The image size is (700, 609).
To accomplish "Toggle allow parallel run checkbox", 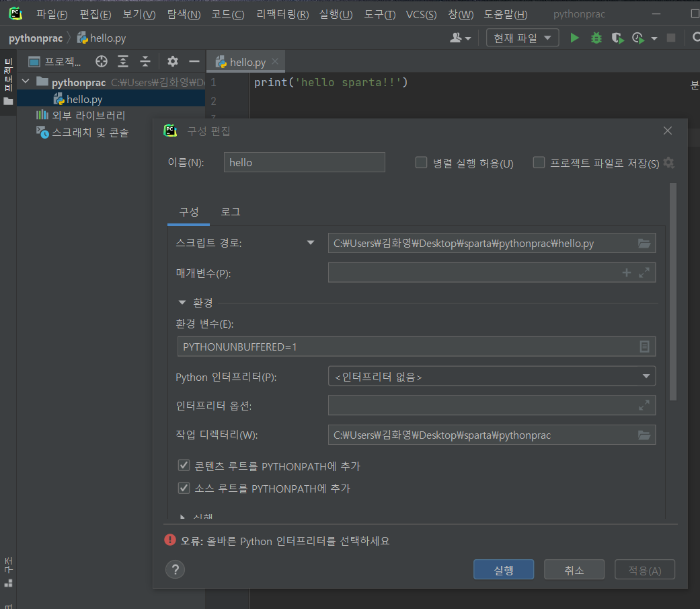I will [x=421, y=162].
